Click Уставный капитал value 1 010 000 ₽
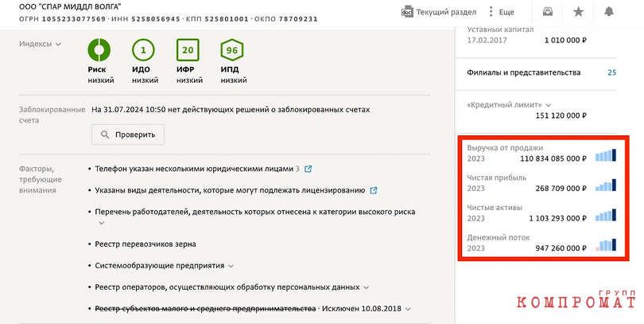The height and width of the screenshot is (324, 644). point(565,41)
